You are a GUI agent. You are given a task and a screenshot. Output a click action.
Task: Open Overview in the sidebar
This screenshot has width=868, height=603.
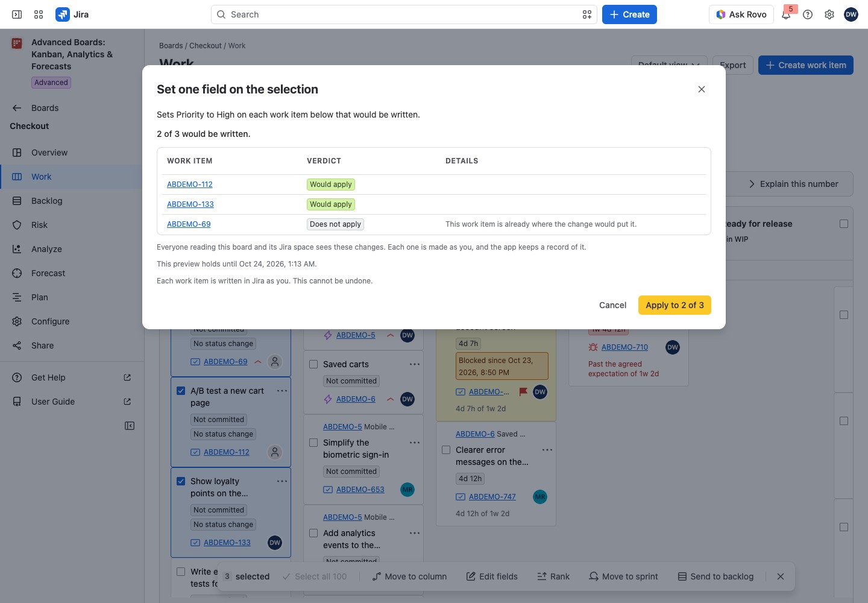[72, 153]
